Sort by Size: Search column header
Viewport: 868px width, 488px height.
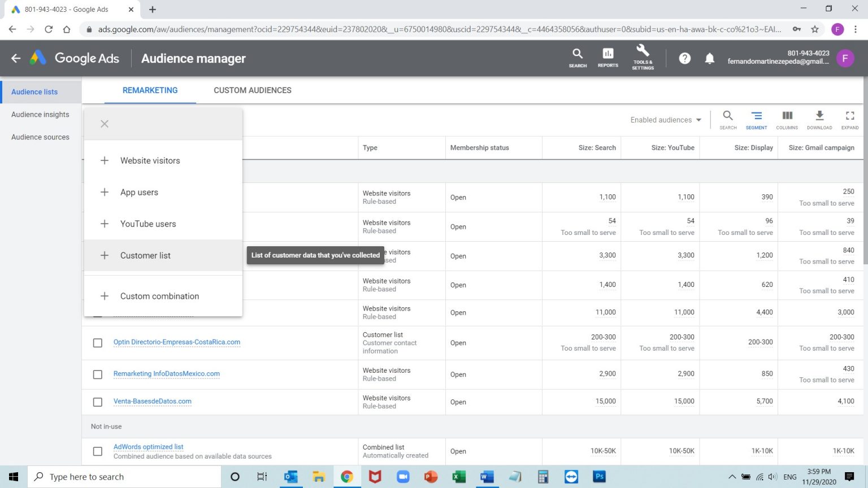597,147
